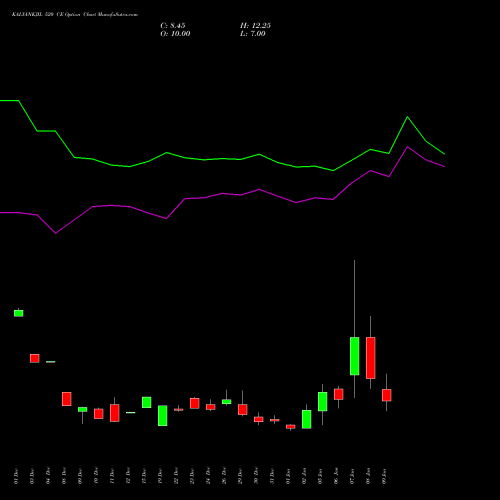Click the 01 Jan date label
500x500 pixels.
[x=288, y=476]
